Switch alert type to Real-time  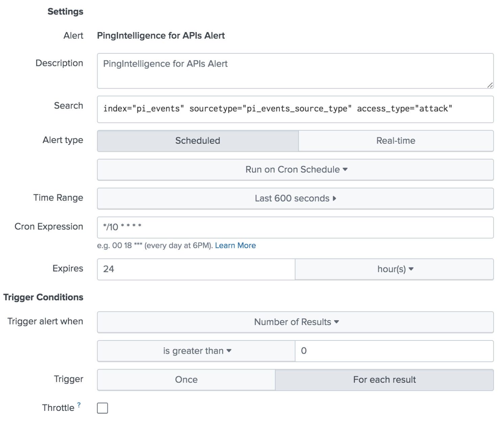396,141
